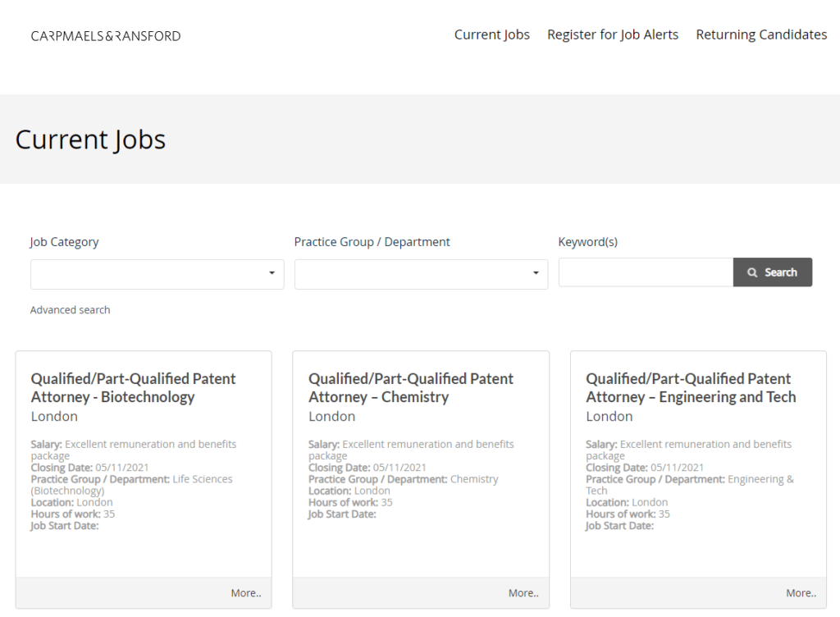
Task: Expand the Job Category dropdown arrow
Action: (272, 274)
